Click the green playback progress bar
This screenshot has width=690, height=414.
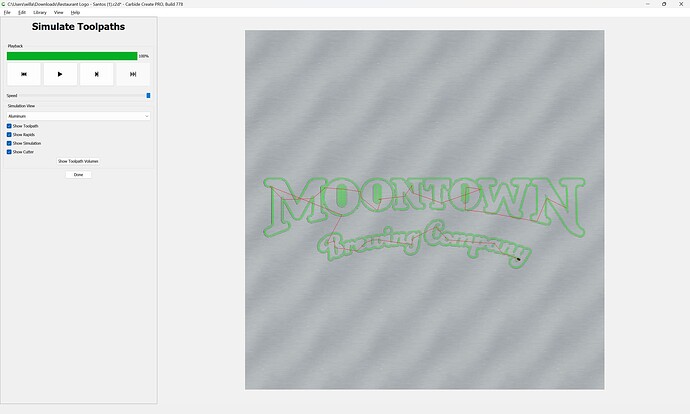tap(72, 56)
